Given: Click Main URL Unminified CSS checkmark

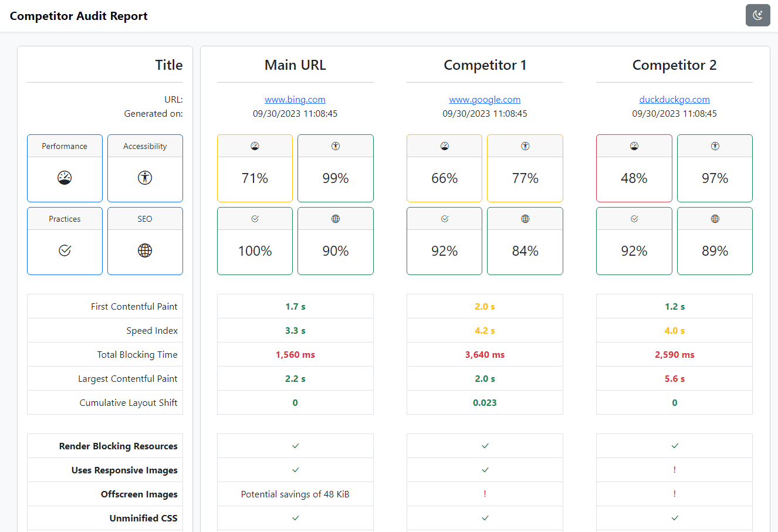Looking at the screenshot, I should pos(295,518).
